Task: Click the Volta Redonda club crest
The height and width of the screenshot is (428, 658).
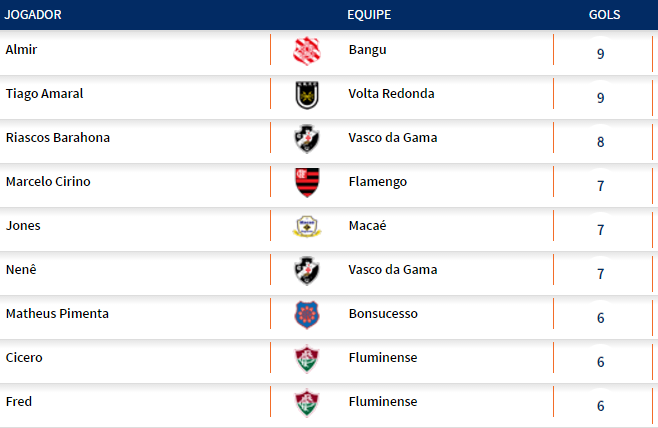Action: coord(306,95)
